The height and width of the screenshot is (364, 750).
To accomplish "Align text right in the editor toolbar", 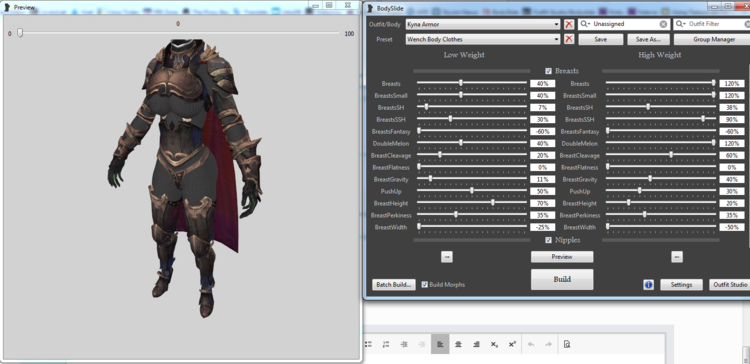I will click(x=476, y=344).
